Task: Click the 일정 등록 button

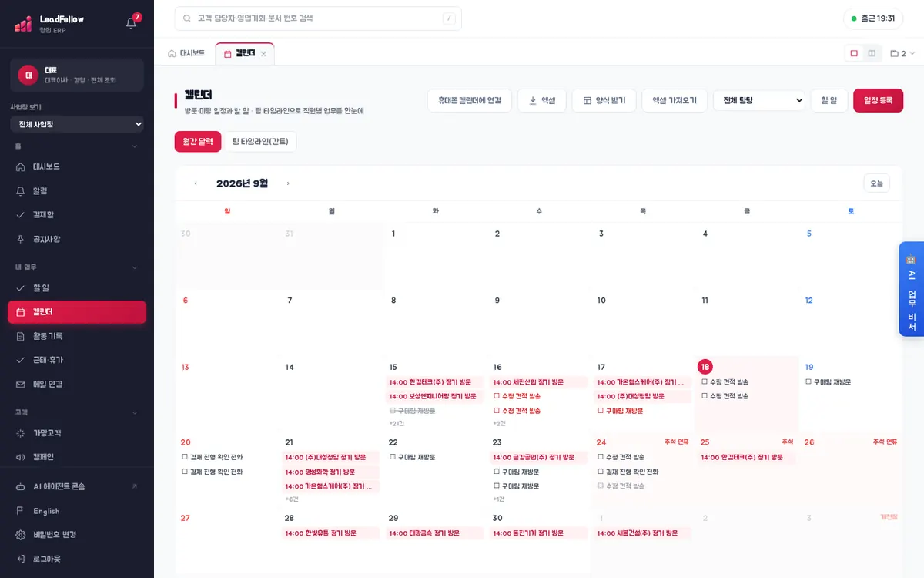Action: point(878,100)
